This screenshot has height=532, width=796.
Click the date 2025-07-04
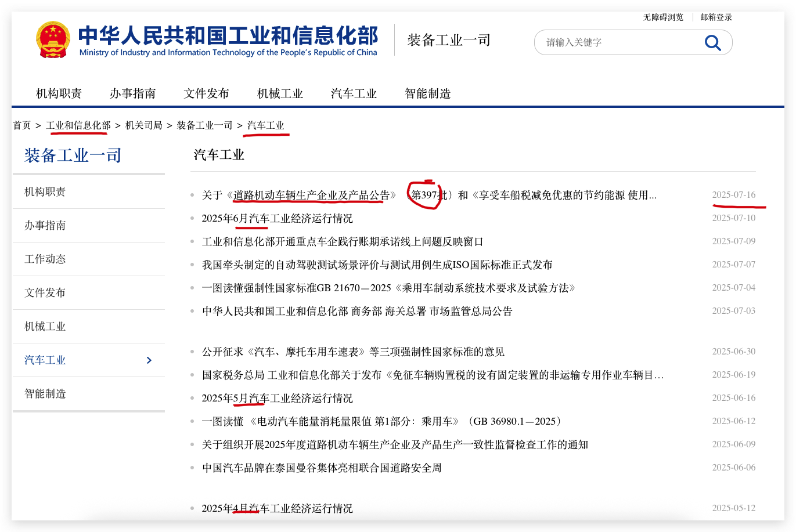pos(734,288)
